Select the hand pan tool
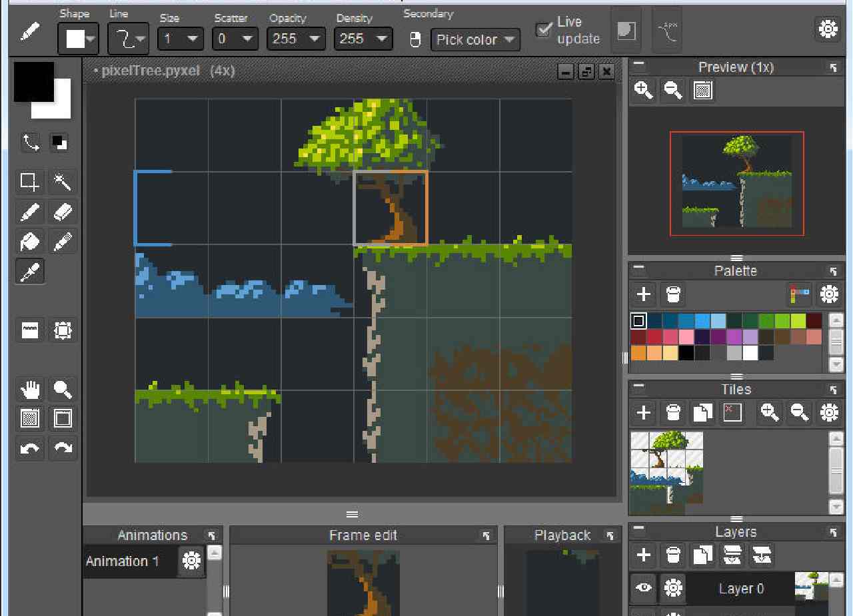853x616 pixels. click(30, 389)
